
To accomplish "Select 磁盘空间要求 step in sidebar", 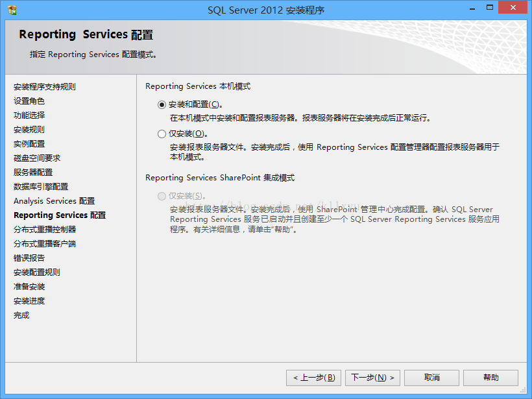I will pyautogui.click(x=37, y=158).
